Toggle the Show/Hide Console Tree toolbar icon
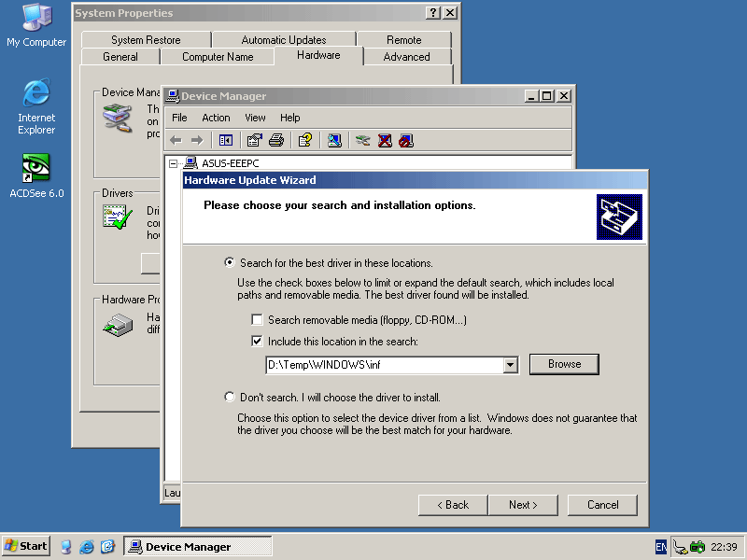Image resolution: width=747 pixels, height=560 pixels. pyautogui.click(x=226, y=141)
